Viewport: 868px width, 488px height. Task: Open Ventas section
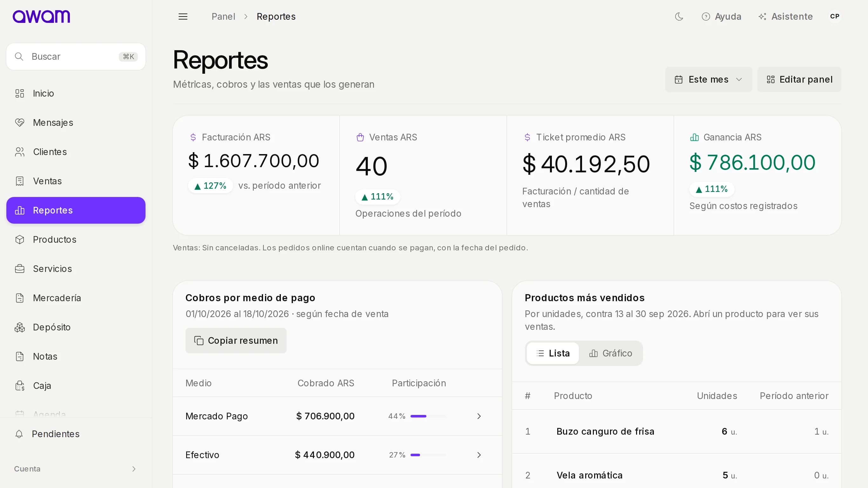76,181
